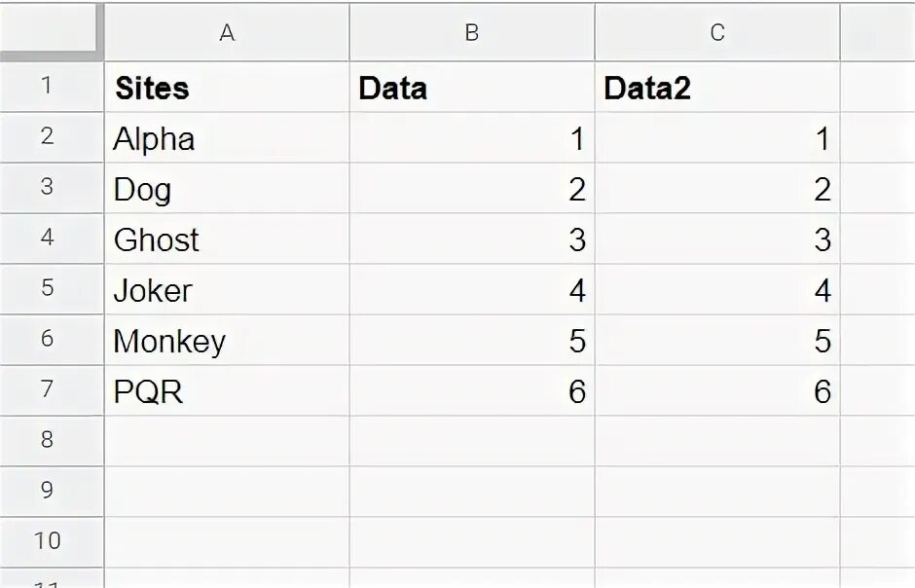Click empty cell A8 below PQR
The height and width of the screenshot is (588, 915).
click(x=227, y=441)
